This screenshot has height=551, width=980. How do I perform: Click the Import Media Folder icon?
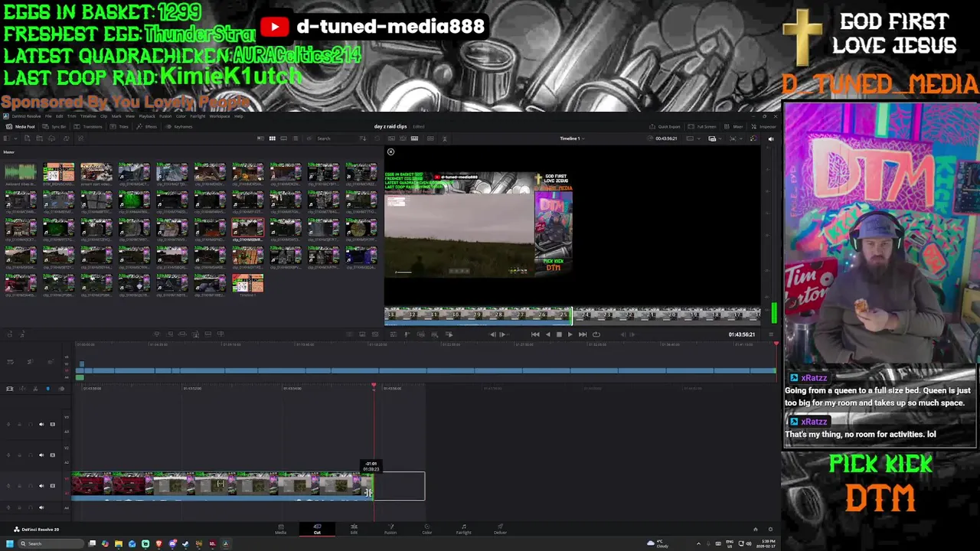coord(39,138)
